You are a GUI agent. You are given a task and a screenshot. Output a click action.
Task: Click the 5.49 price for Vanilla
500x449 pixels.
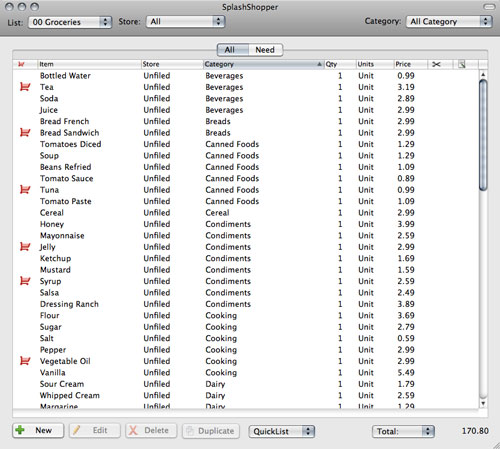pos(406,372)
